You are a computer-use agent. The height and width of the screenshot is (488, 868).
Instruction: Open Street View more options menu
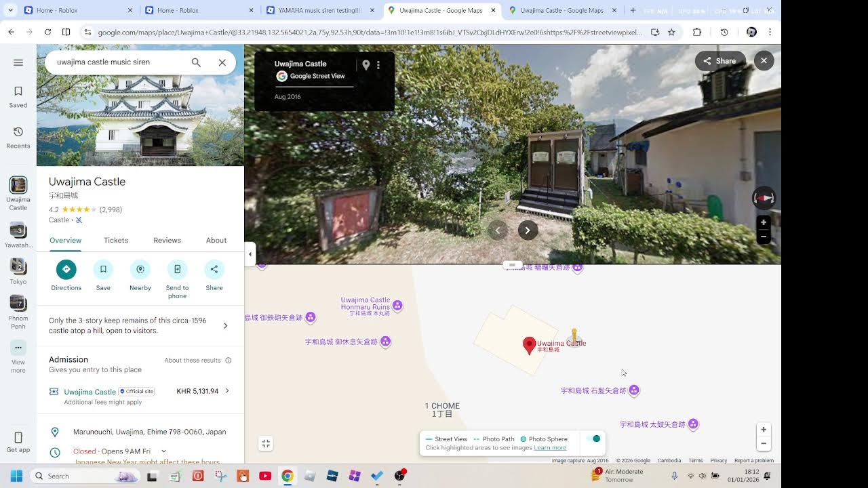coord(378,65)
